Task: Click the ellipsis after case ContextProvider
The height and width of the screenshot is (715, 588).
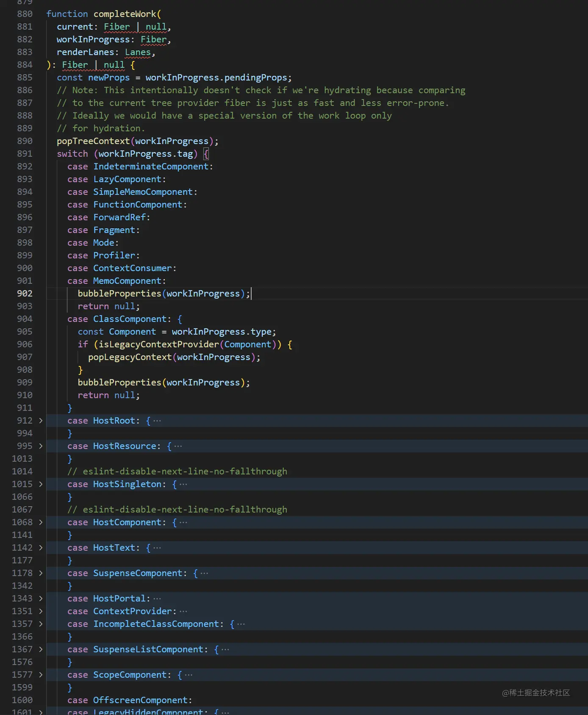Action: pos(183,611)
